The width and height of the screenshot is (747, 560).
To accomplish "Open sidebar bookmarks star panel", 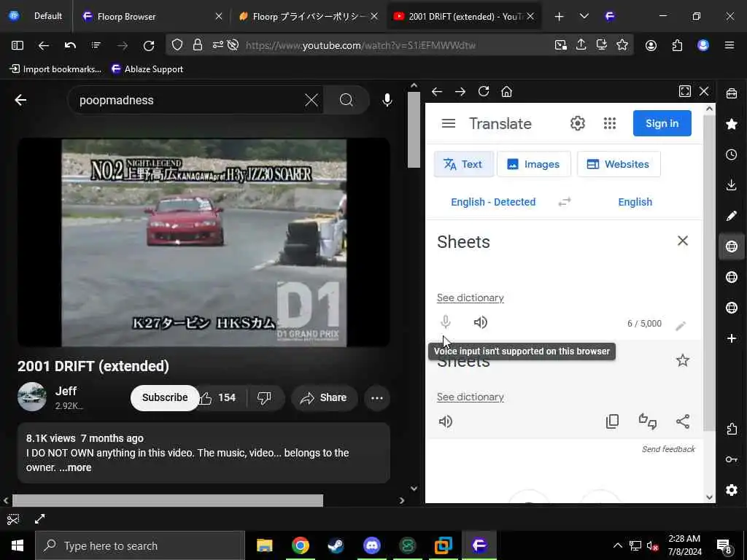I will [x=731, y=124].
